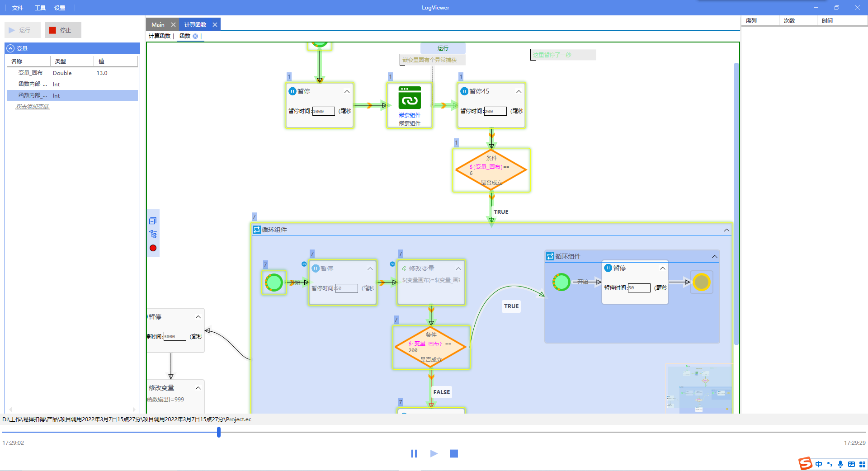Click the stop square playback icon

click(454, 453)
